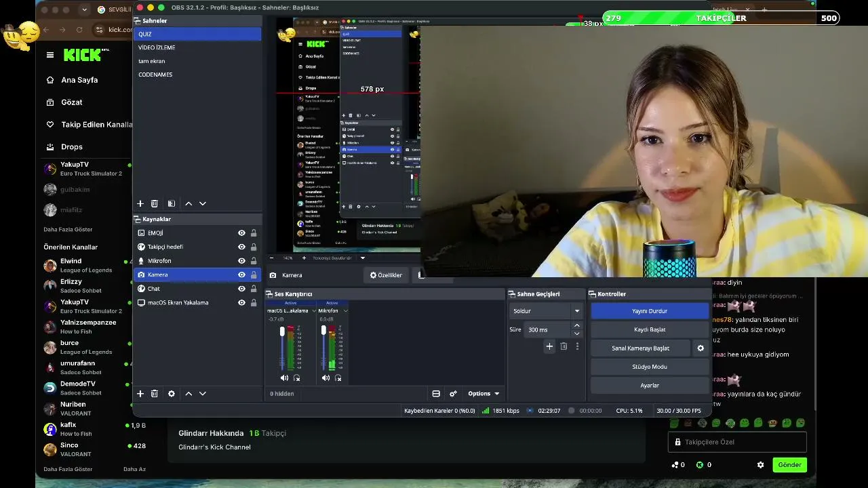Open virtual camera settings gear
The height and width of the screenshot is (488, 868).
pyautogui.click(x=701, y=348)
